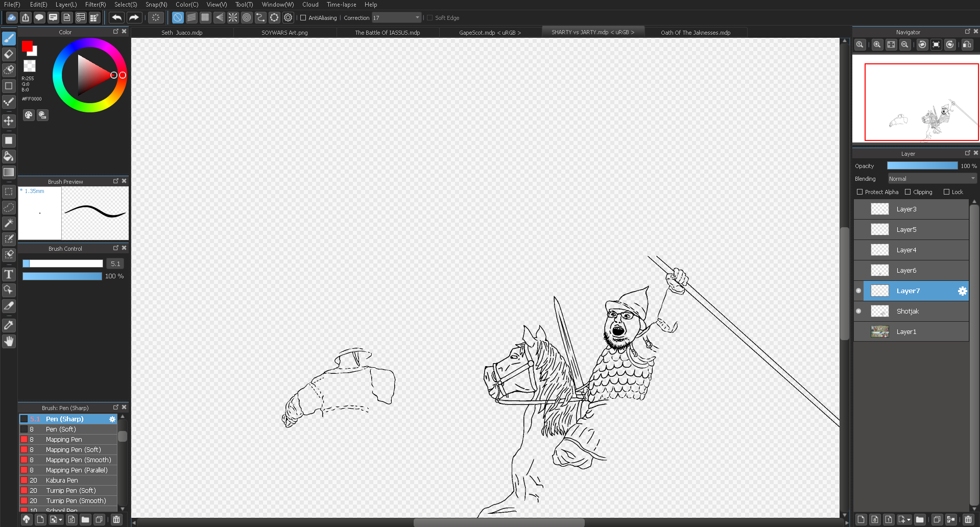Delete layer using trash icon in Layer panel
980x527 pixels.
click(968, 519)
